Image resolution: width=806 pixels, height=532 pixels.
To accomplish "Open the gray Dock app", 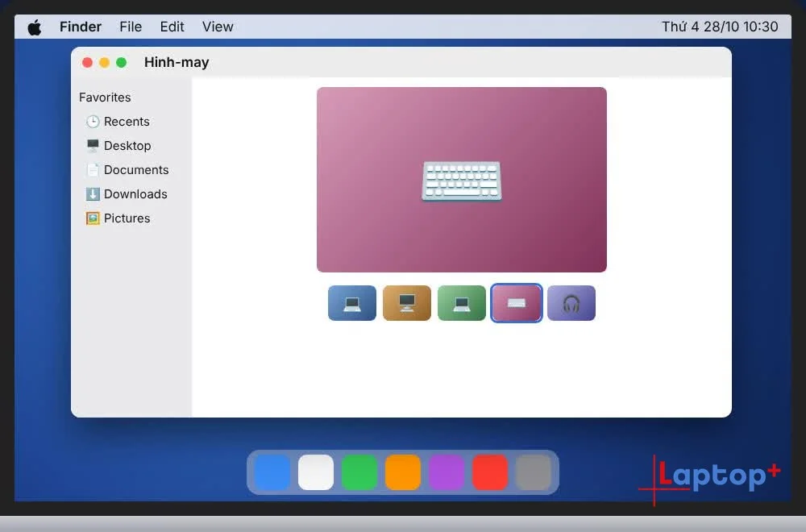I will (x=534, y=472).
